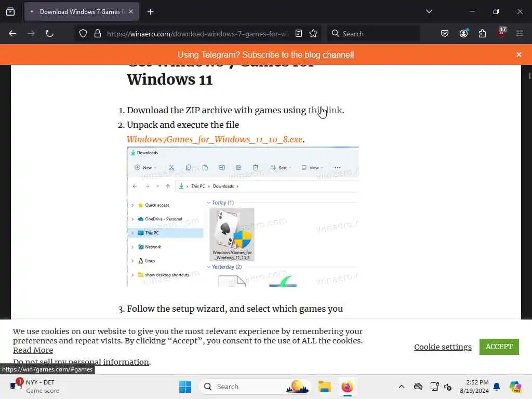This screenshot has height=399, width=532.
Task: Bookmark this page with the star
Action: pos(313,34)
